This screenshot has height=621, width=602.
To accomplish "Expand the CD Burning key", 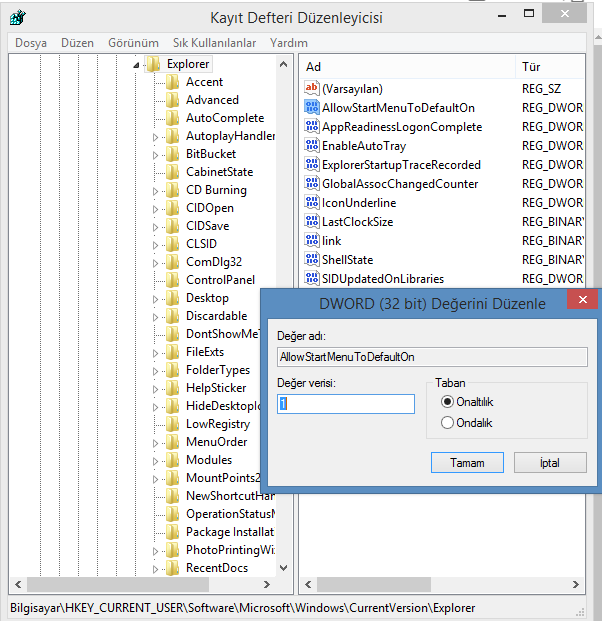I will [155, 191].
